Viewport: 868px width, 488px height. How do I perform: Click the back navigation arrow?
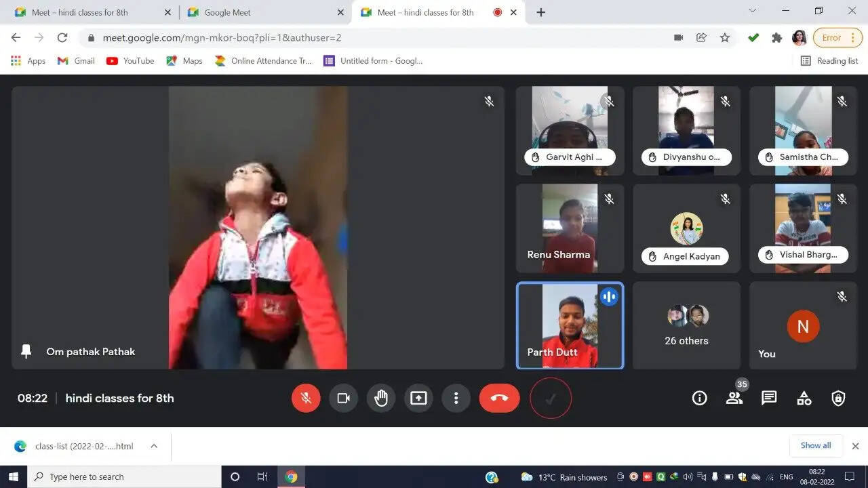click(x=16, y=38)
